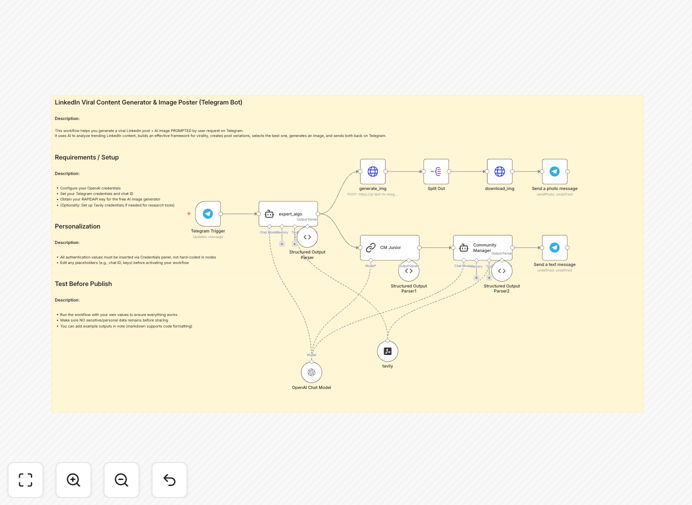Click the output connector of CM Junior node

point(420,248)
